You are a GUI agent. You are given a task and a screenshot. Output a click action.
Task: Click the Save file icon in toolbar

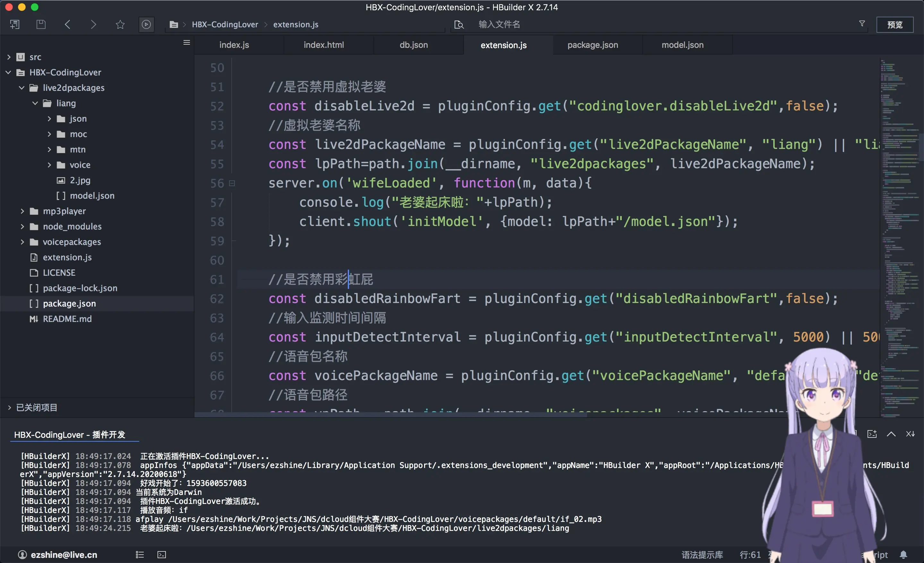[41, 24]
